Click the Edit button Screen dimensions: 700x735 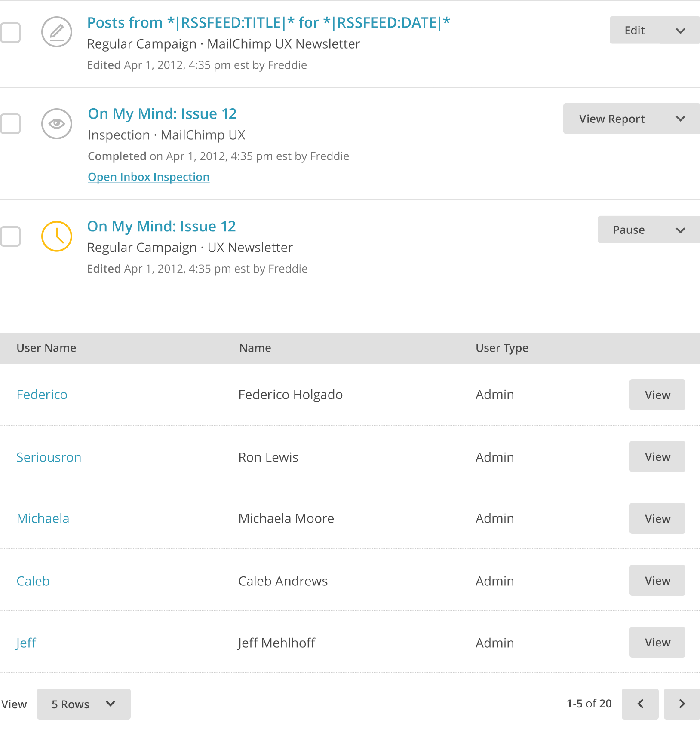pos(635,31)
